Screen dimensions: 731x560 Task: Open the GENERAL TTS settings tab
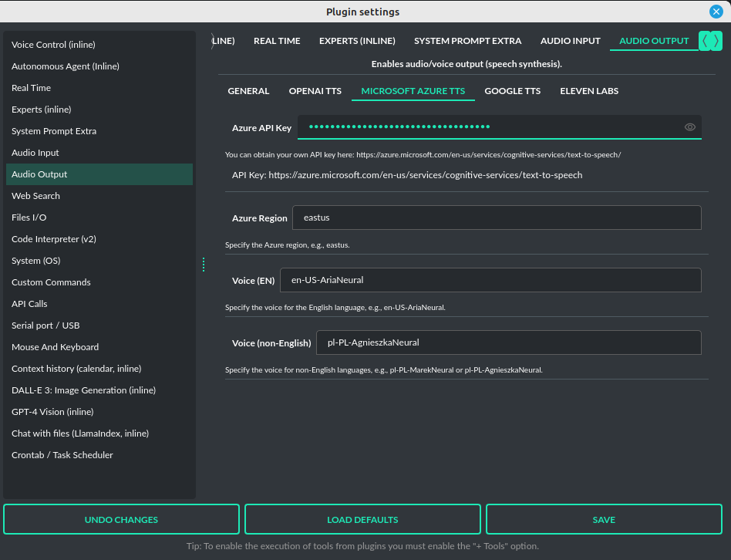(248, 90)
